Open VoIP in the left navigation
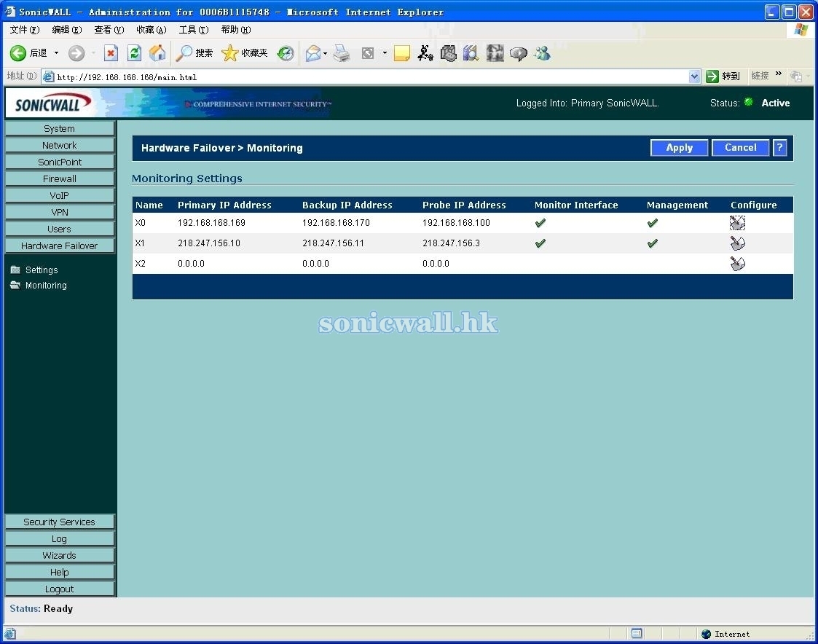 click(60, 195)
